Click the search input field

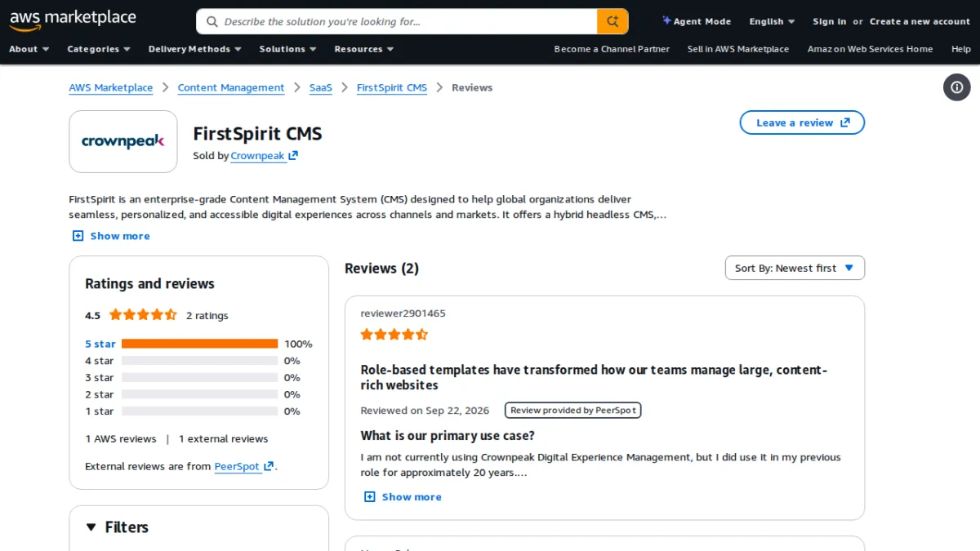408,22
